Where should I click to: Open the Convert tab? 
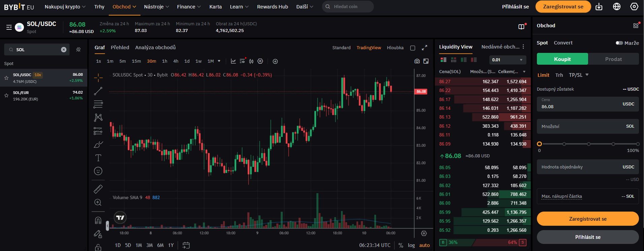pos(563,43)
